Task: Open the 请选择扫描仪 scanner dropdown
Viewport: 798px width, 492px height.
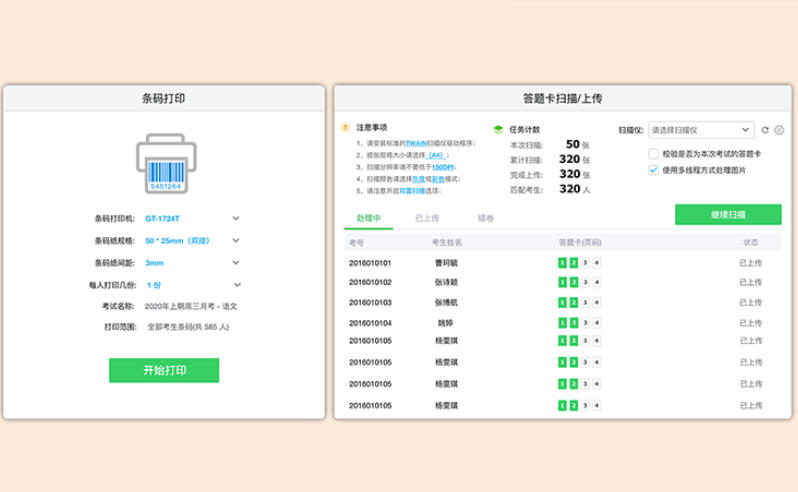Action: click(x=700, y=130)
